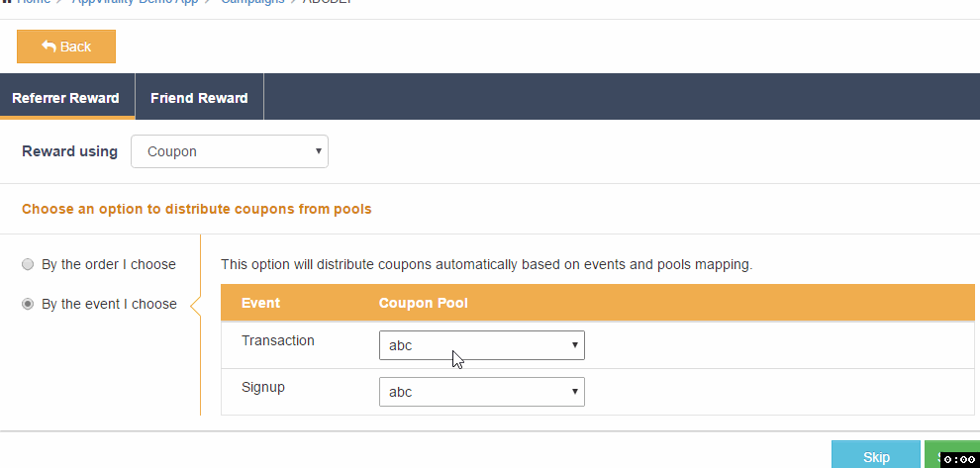Screen dimensions: 980x468
Task: Switch to the Referrer Reward tab
Action: pyautogui.click(x=65, y=97)
